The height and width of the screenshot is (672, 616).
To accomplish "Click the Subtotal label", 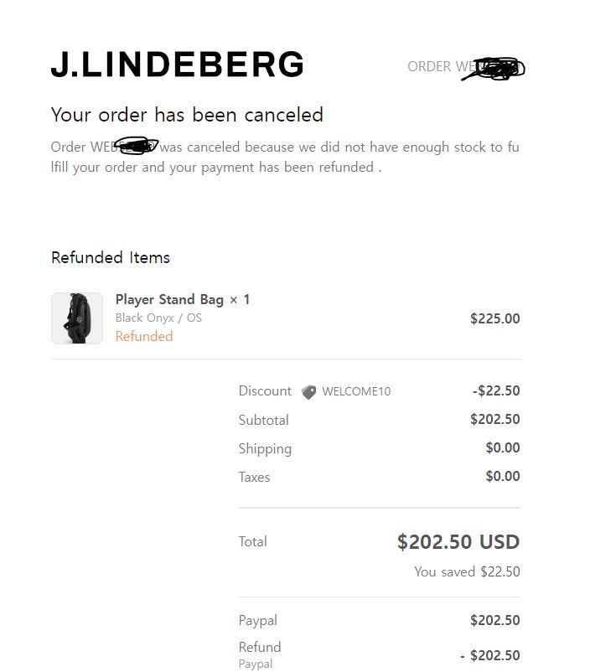I will tap(263, 420).
